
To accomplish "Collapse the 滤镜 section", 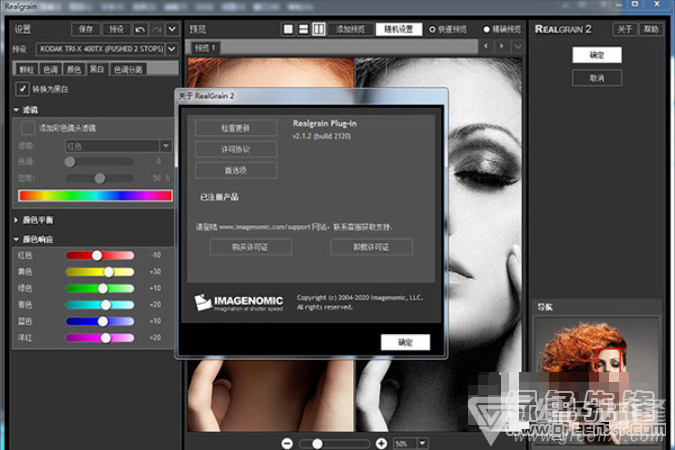I will pyautogui.click(x=16, y=110).
